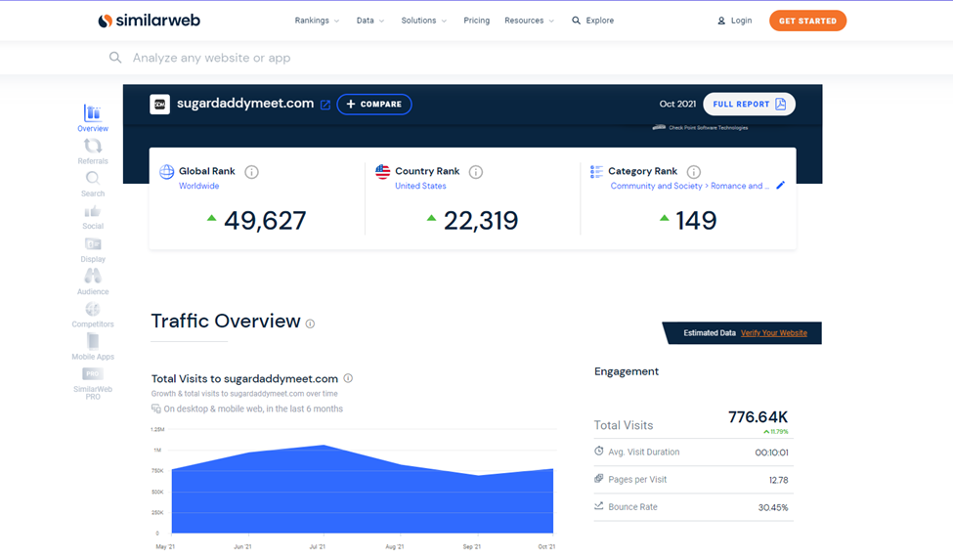The height and width of the screenshot is (560, 953).
Task: Open Competitors sidebar section
Action: point(93,311)
